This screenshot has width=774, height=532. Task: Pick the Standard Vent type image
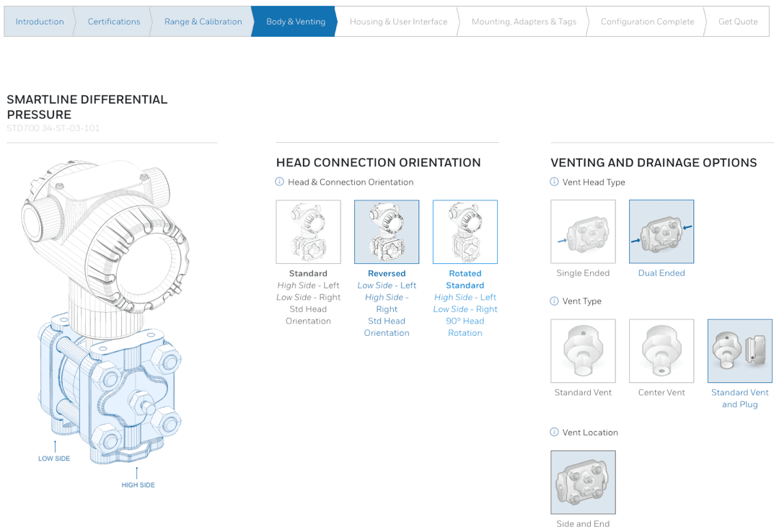click(583, 351)
